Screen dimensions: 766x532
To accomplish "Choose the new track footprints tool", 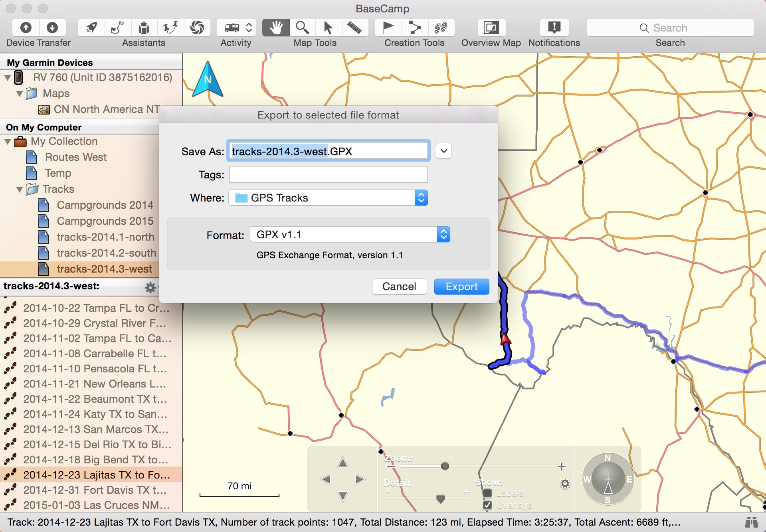I will pyautogui.click(x=441, y=28).
